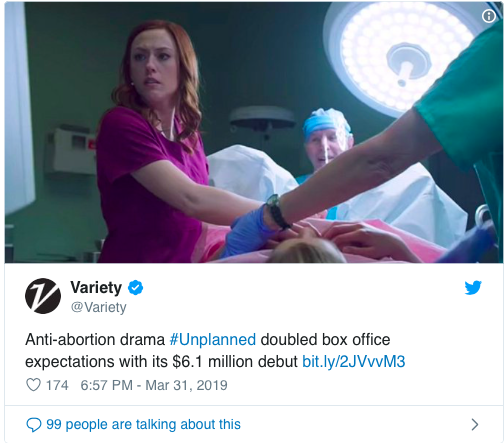Open the #Unplanned hashtag
Image resolution: width=504 pixels, height=443 pixels.
(x=213, y=340)
